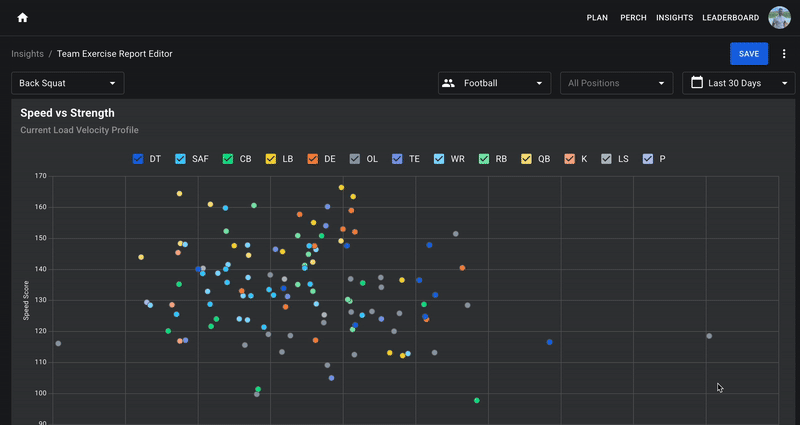
Task: Select the far-left gray data point
Action: [x=58, y=344]
